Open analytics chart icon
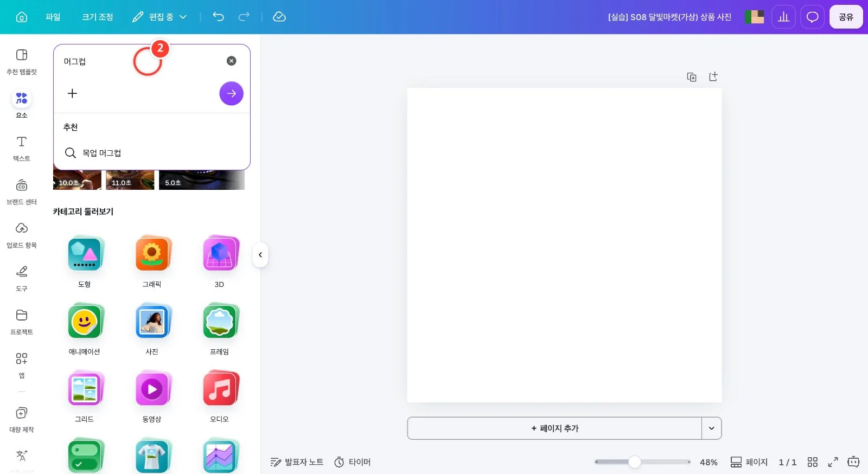The image size is (868, 474). (783, 17)
